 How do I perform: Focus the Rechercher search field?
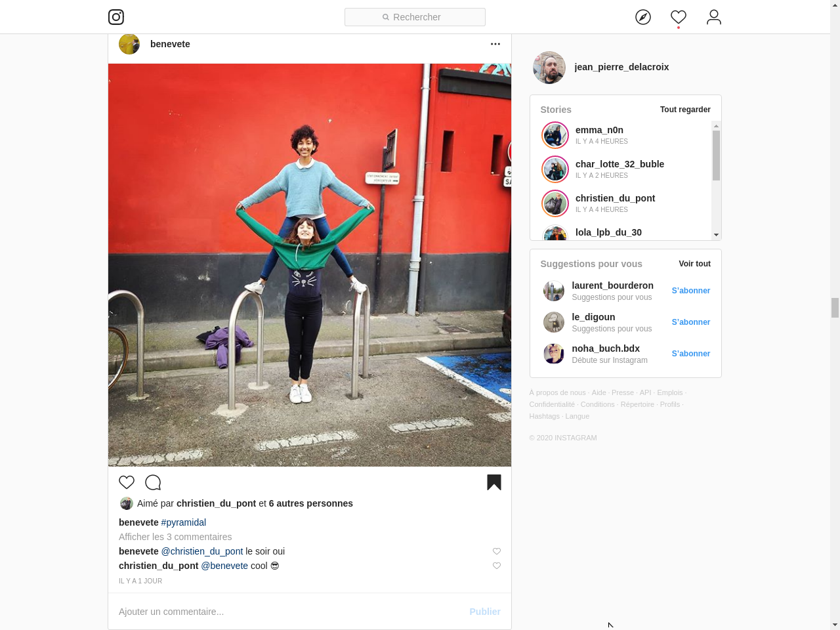(x=415, y=17)
